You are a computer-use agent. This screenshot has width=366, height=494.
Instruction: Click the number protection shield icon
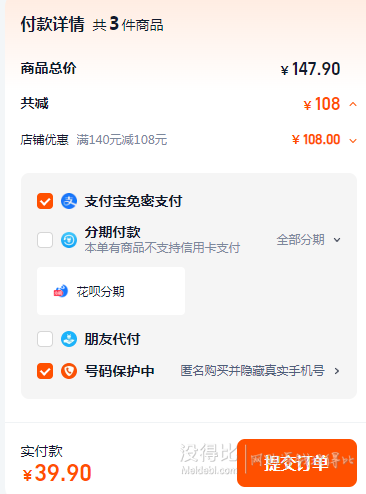click(x=69, y=371)
